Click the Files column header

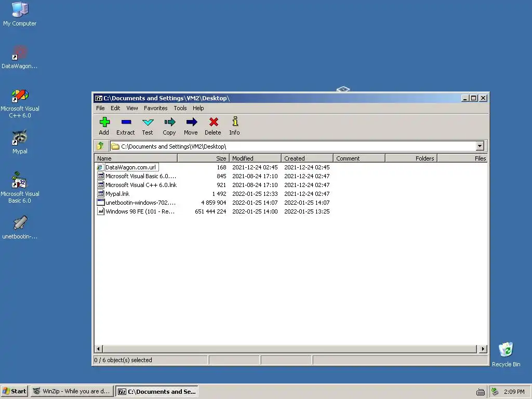click(462, 158)
